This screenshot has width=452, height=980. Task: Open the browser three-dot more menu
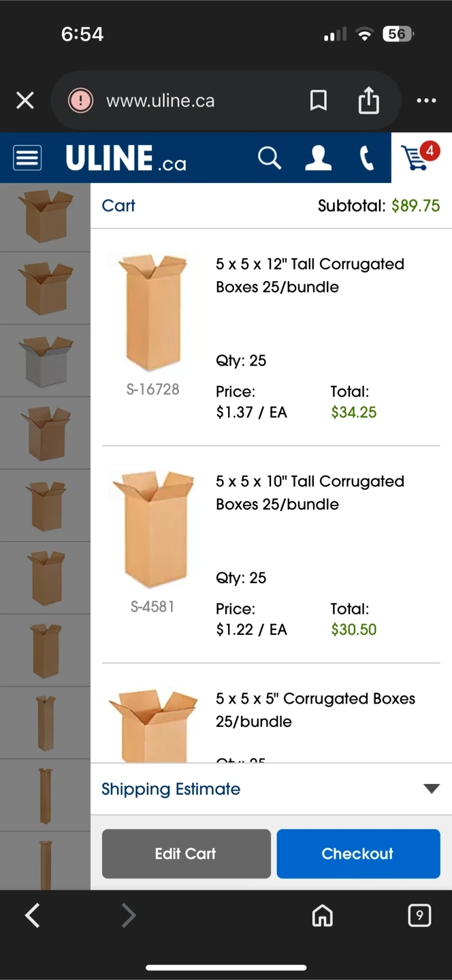[426, 101]
